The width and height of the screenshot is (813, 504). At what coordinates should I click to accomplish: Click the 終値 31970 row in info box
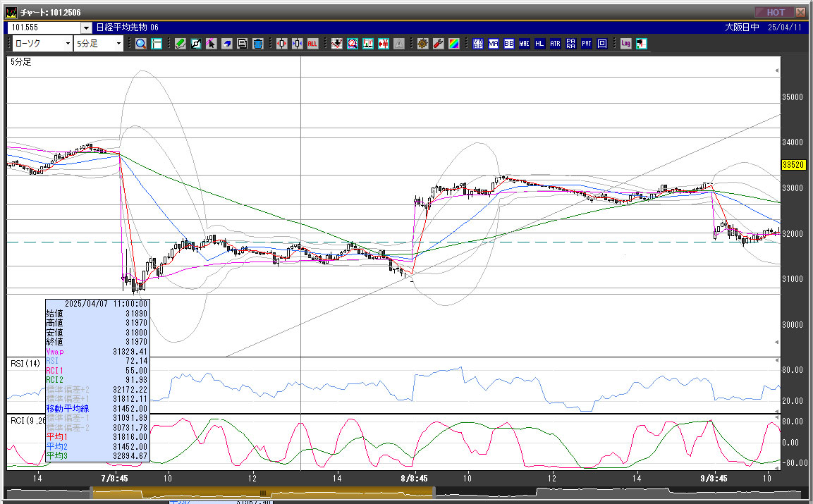pyautogui.click(x=97, y=342)
